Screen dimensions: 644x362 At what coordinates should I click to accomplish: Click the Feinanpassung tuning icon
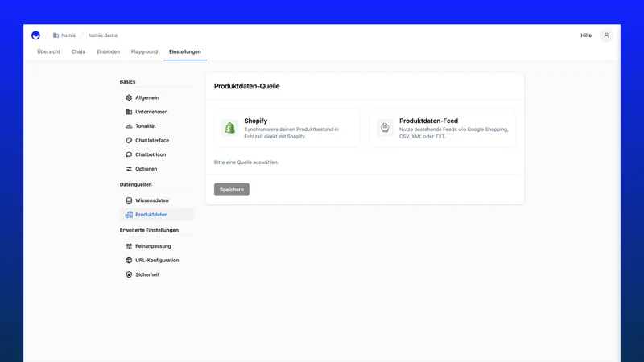click(x=129, y=246)
